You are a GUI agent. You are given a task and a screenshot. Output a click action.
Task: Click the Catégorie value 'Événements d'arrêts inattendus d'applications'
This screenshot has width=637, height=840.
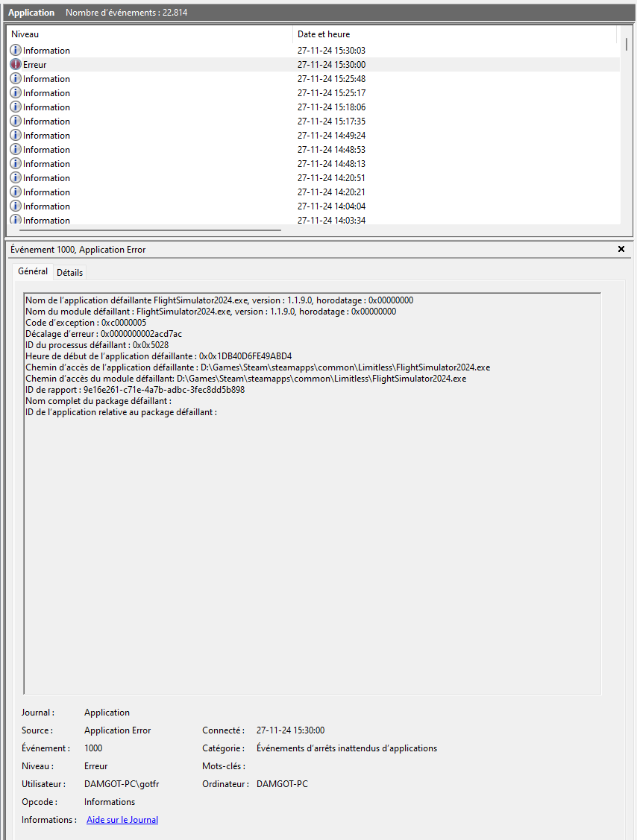347,748
